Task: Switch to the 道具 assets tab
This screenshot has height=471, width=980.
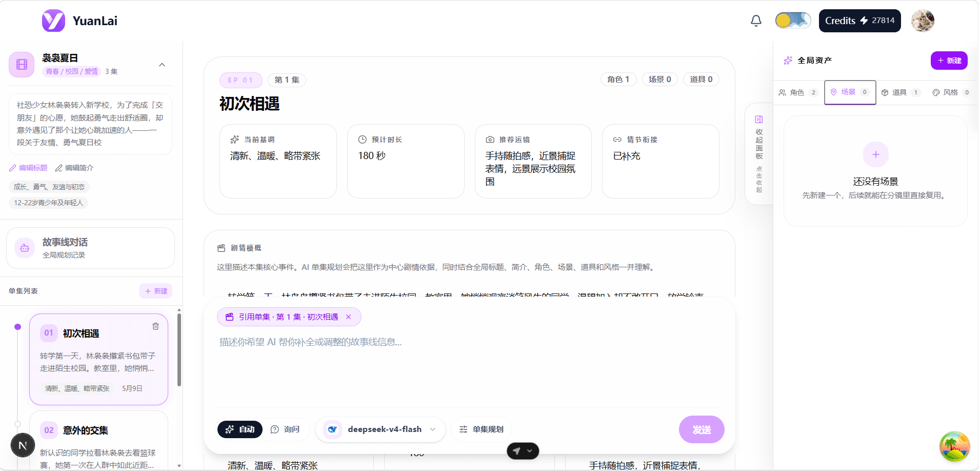Action: coord(902,92)
